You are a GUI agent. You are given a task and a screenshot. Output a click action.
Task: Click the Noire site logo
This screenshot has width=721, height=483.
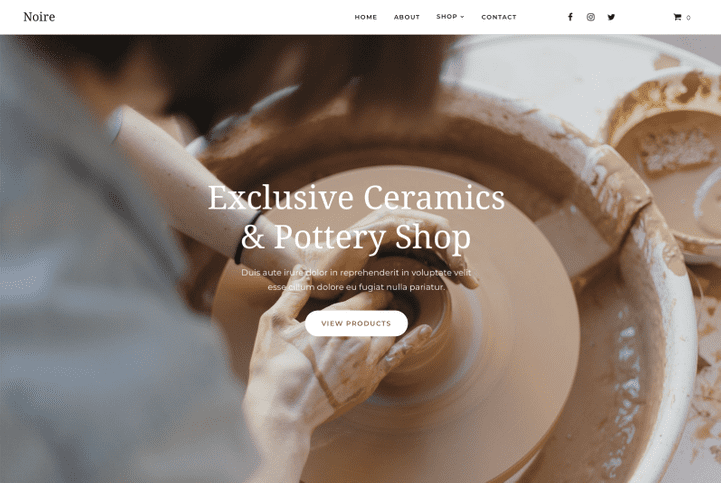point(39,17)
